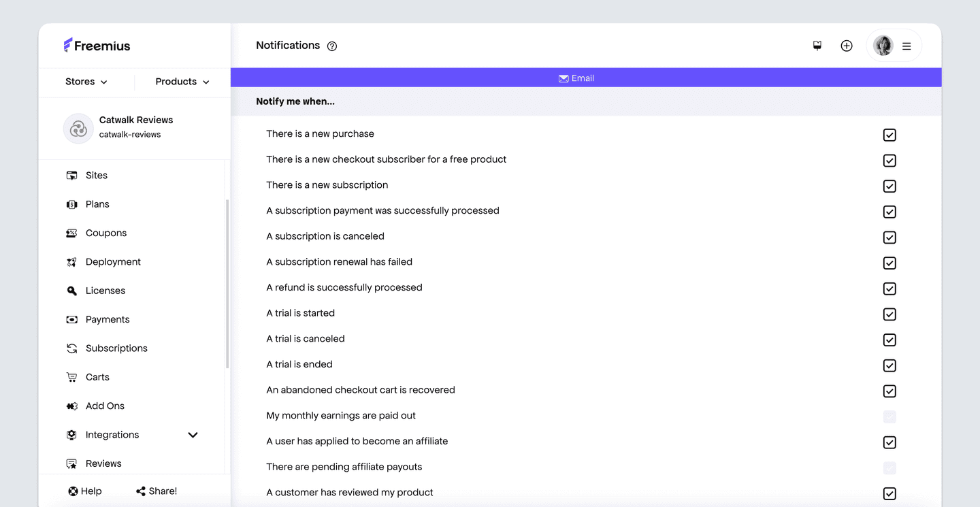Select the Licenses key icon

pyautogui.click(x=71, y=290)
